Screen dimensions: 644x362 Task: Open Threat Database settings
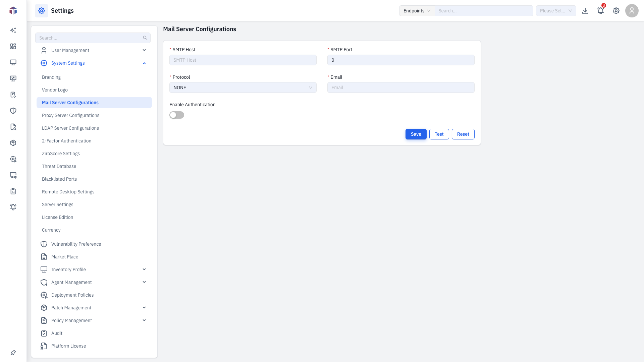coord(94,166)
